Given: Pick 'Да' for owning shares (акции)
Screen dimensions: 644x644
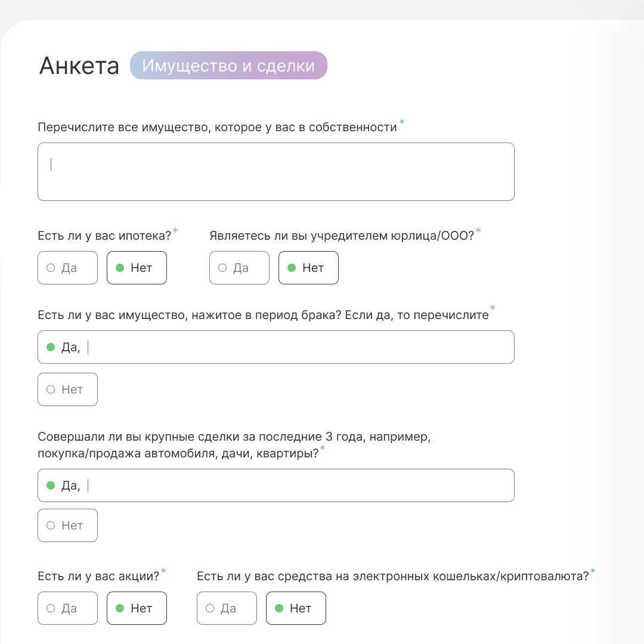Looking at the screenshot, I should (67, 608).
